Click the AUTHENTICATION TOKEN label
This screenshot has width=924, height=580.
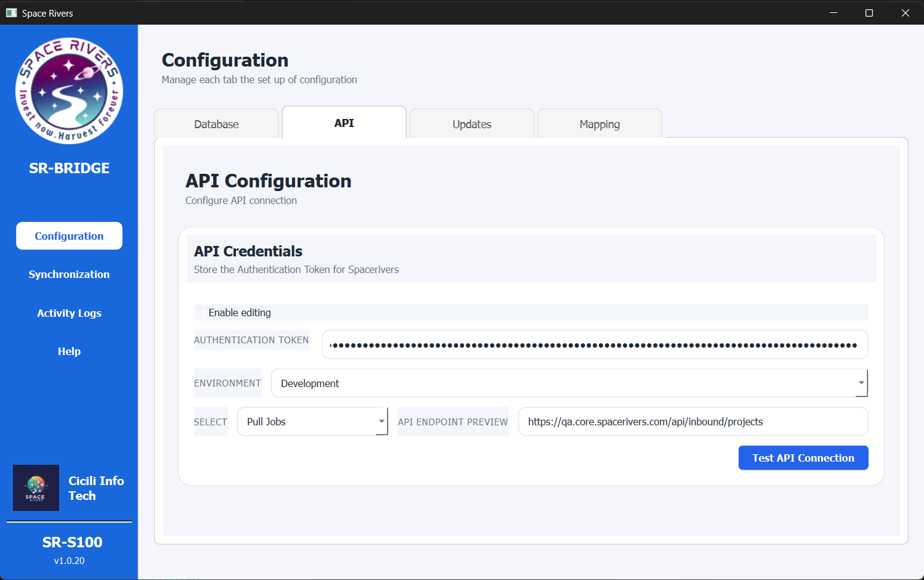(x=251, y=340)
